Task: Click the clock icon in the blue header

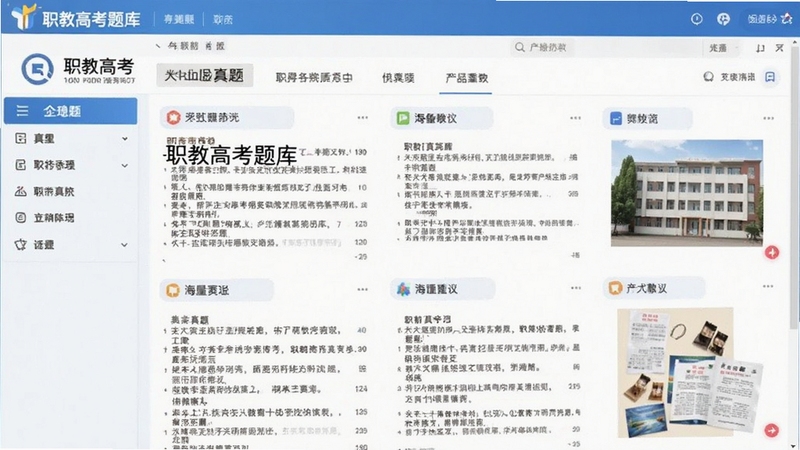Action: (x=696, y=19)
